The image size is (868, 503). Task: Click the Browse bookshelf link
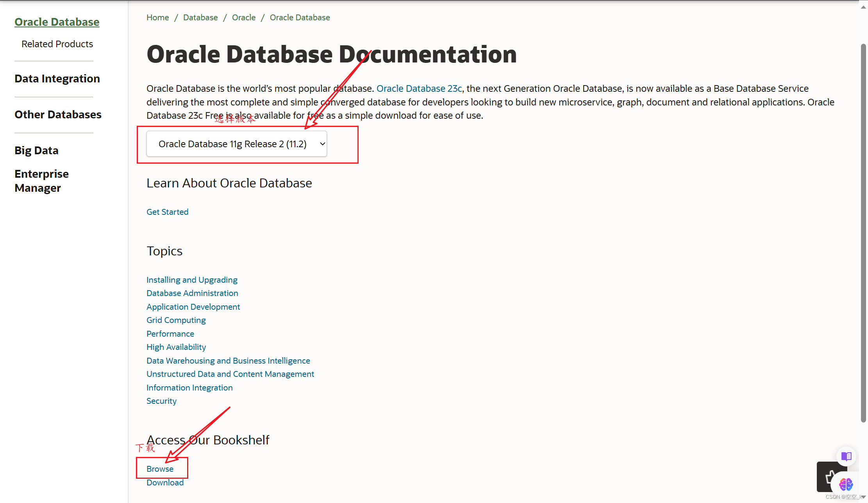coord(160,469)
